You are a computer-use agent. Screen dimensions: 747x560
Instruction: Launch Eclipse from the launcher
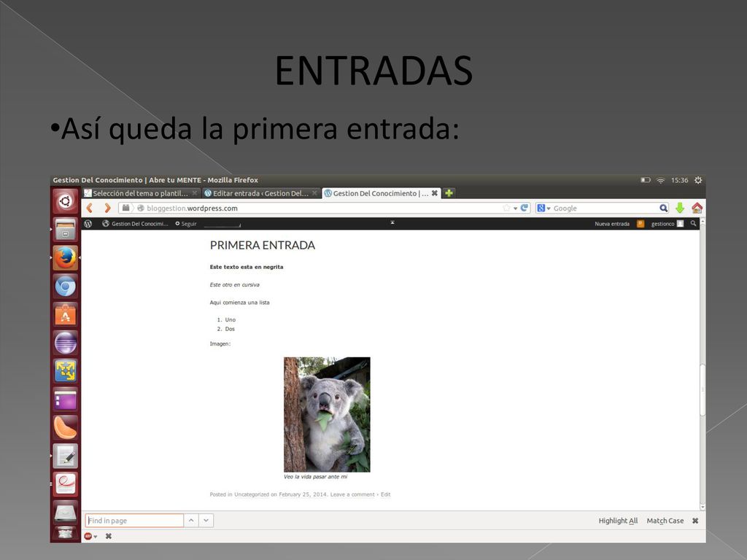point(65,343)
